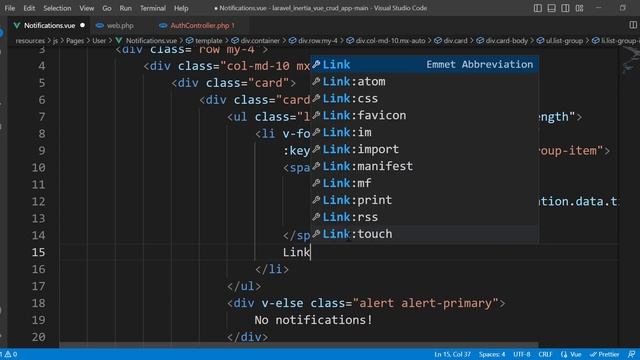640x360 pixels.
Task: Open Pages breadcrumb segment
Action: click(75, 41)
